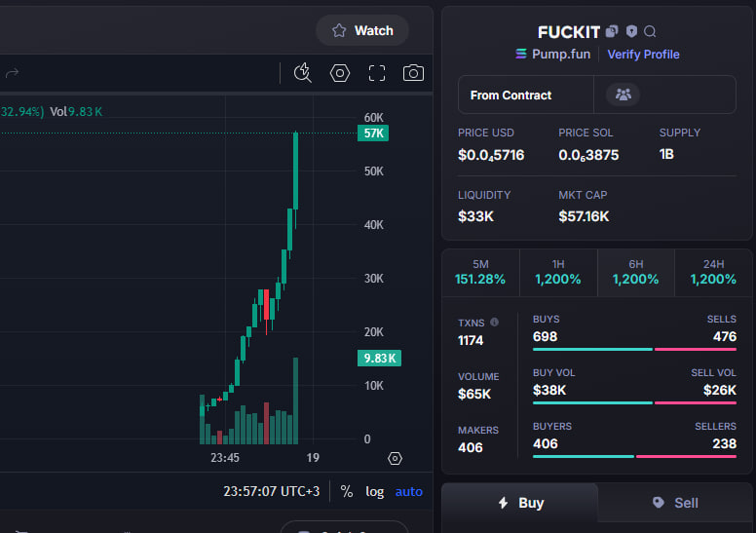The height and width of the screenshot is (533, 756).
Task: Click PRICE USD value $0.0₄5716
Action: 491,155
